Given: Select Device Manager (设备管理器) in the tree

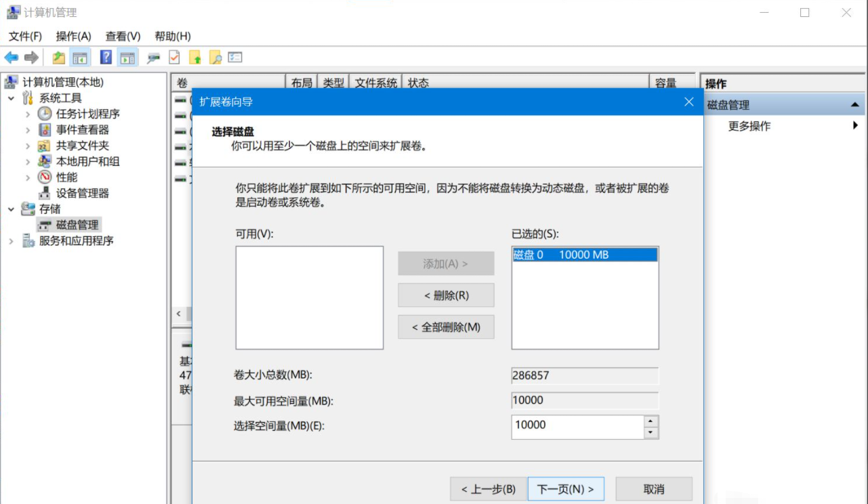Looking at the screenshot, I should click(82, 193).
